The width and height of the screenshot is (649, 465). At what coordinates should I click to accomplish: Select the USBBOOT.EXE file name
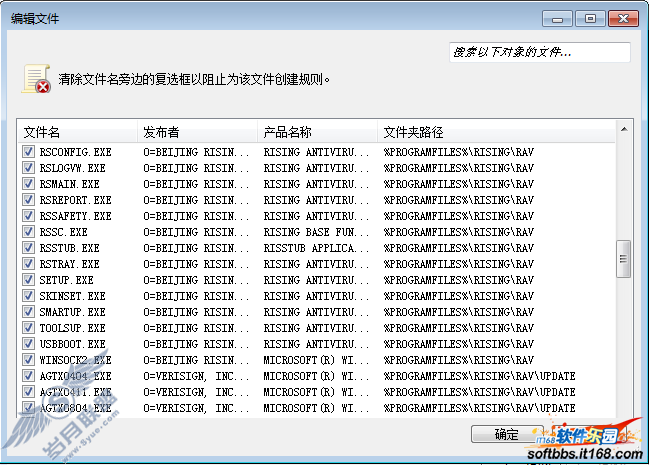(72, 344)
